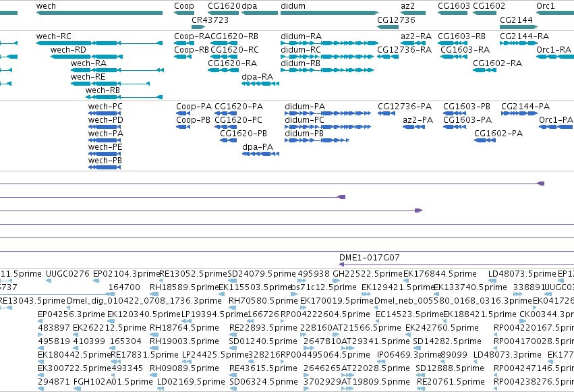Select the CG2144-PA protein

[x=519, y=113]
